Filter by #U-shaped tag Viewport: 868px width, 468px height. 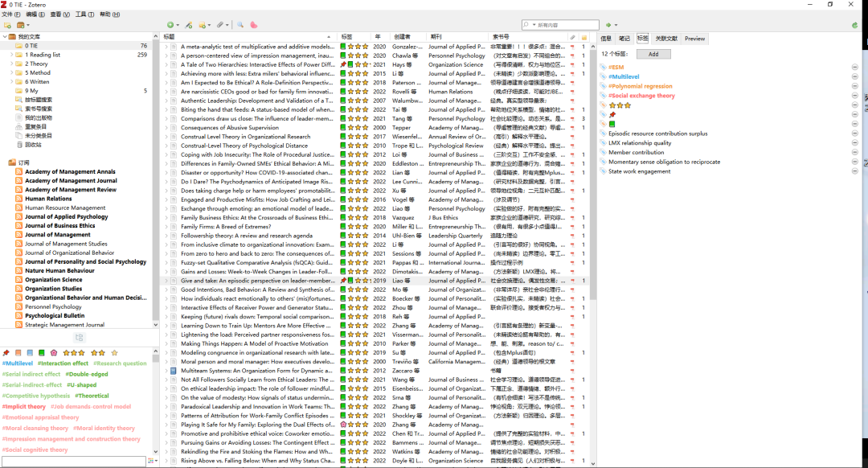click(x=82, y=385)
